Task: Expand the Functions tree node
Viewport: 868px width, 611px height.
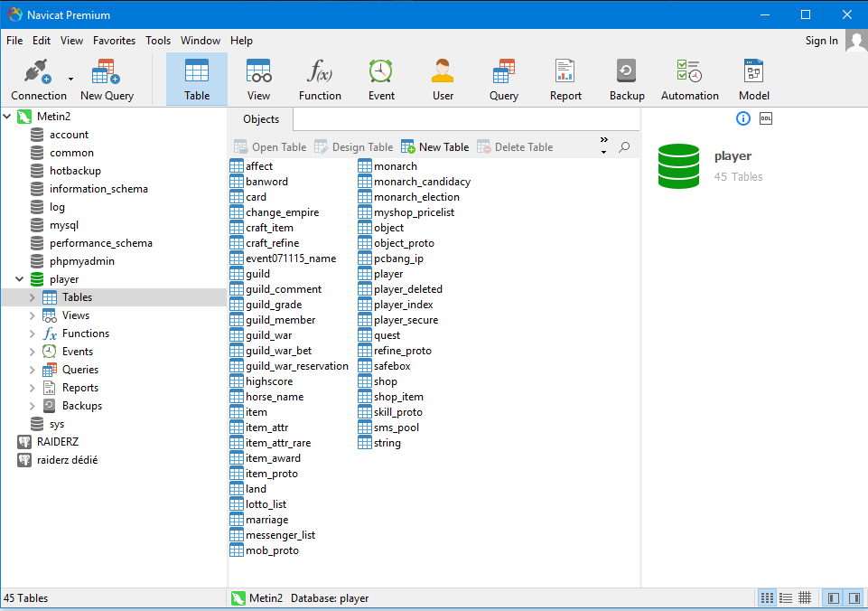Action: point(33,334)
